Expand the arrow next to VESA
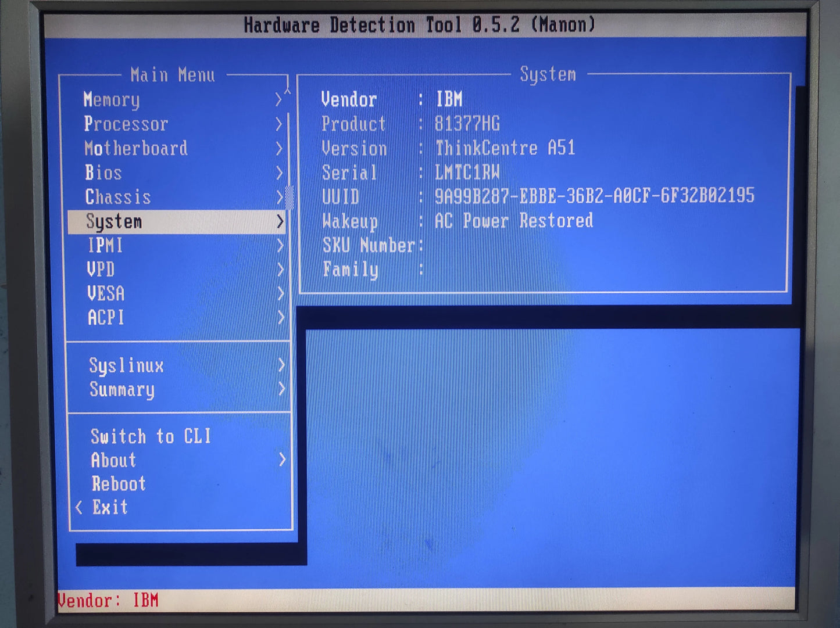 point(281,293)
